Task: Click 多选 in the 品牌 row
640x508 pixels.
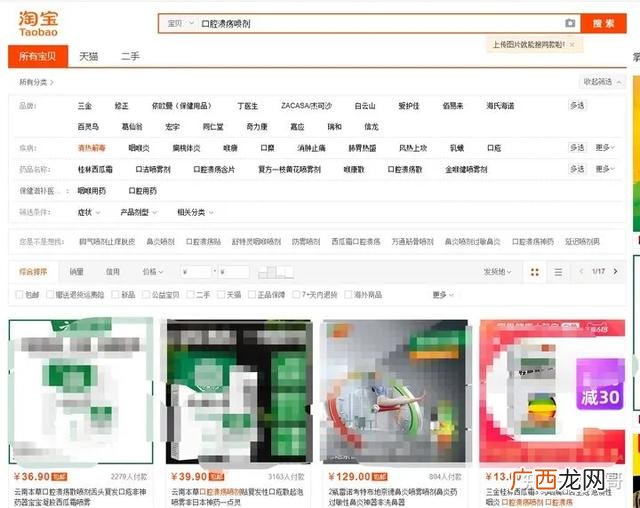Action: click(x=577, y=106)
